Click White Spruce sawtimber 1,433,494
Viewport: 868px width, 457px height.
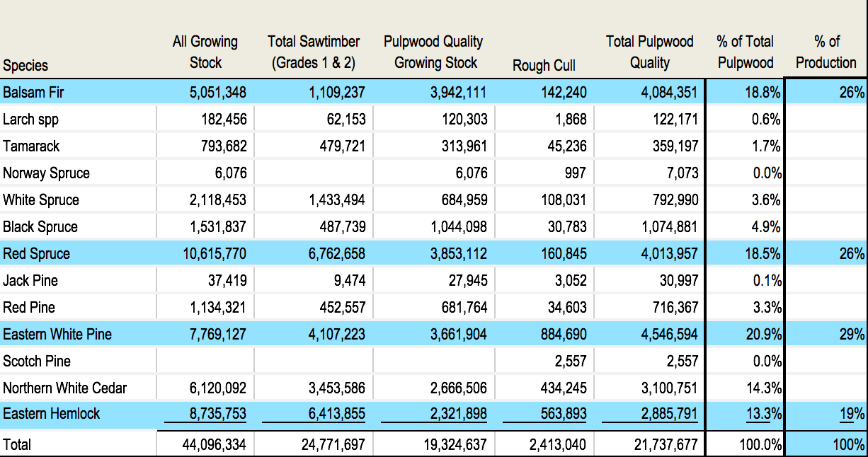click(337, 200)
